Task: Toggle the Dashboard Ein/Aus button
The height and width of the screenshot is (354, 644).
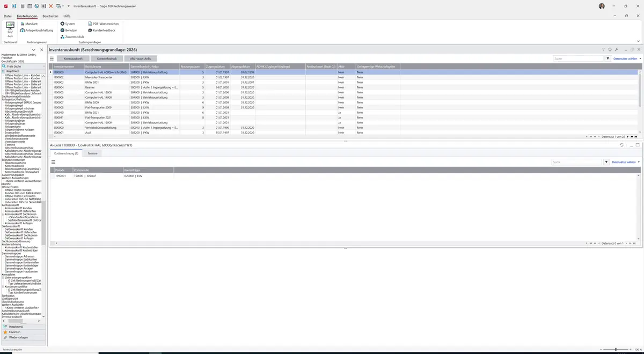Action: [10, 29]
